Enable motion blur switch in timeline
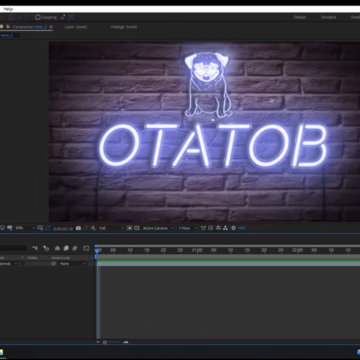The width and height of the screenshot is (360, 360). click(75, 248)
